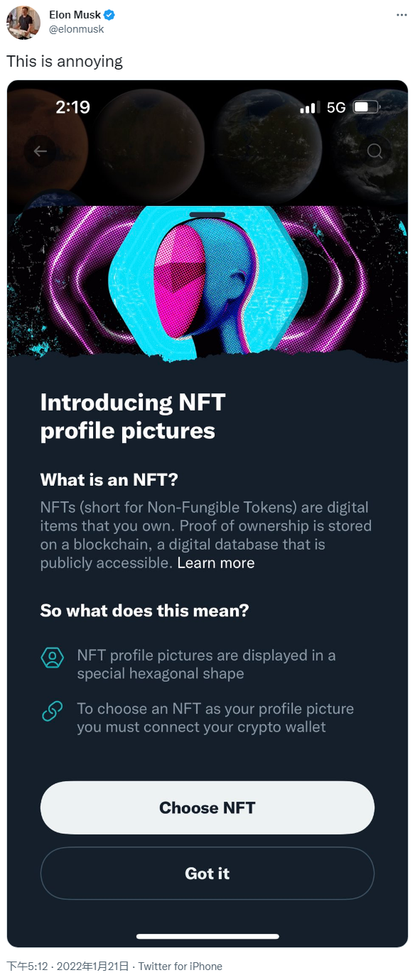Click the Choose NFT button

click(207, 807)
